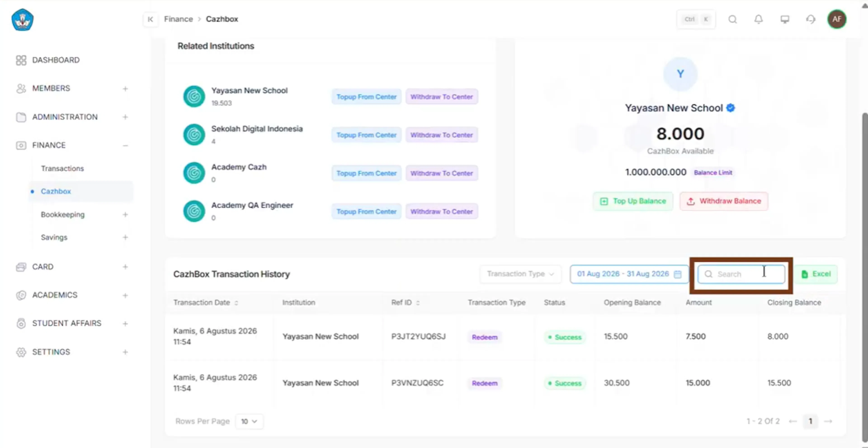Open calendar icon in date range field
The image size is (868, 448).
pos(677,274)
